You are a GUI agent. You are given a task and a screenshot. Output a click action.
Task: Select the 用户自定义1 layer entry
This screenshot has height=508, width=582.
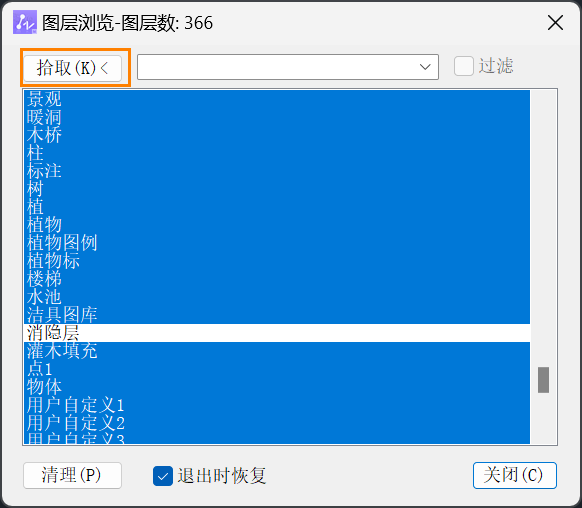(277, 405)
